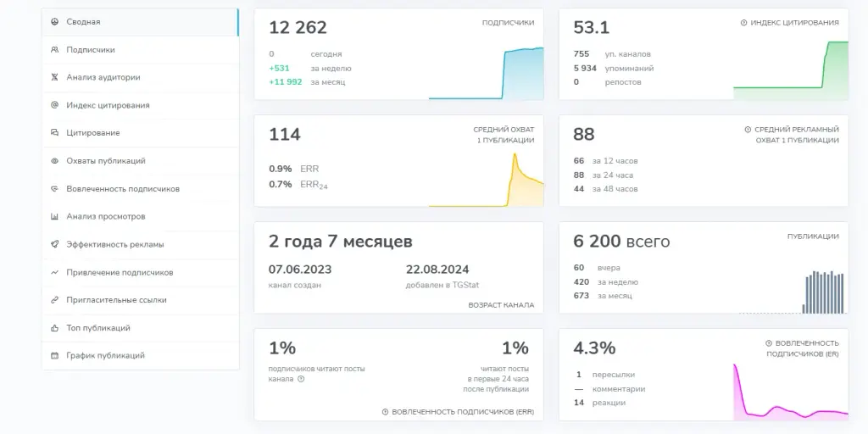The width and height of the screenshot is (868, 434).
Task: Click the green citation index chart
Action: [x=791, y=70]
